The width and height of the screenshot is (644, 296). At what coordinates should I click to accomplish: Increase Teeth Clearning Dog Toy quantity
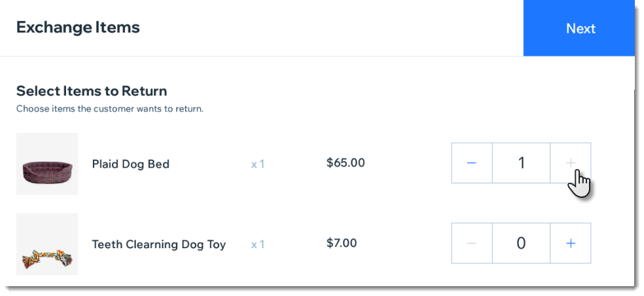[x=571, y=244]
